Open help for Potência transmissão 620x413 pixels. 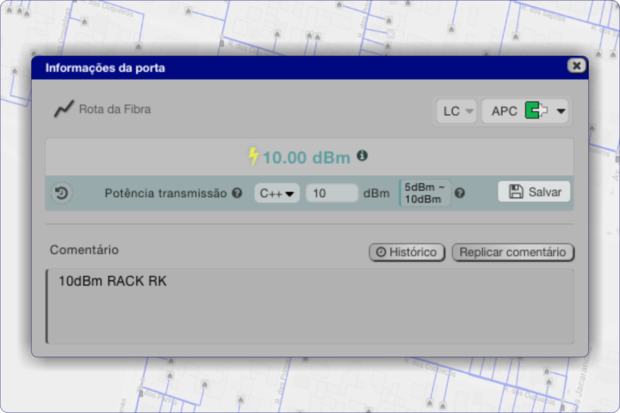click(237, 193)
